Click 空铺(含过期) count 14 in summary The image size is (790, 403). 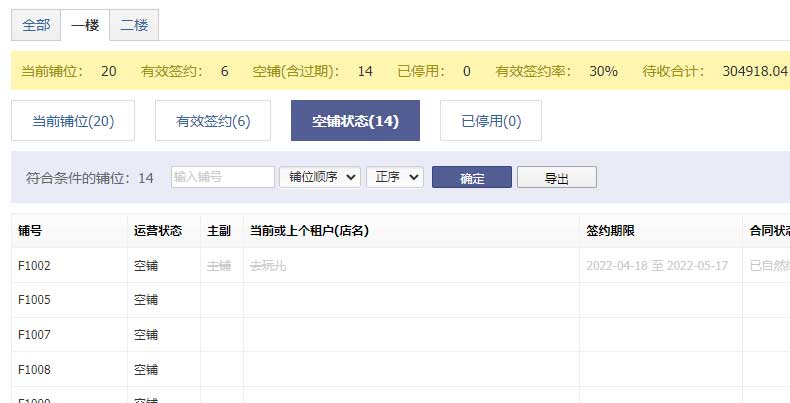point(365,71)
